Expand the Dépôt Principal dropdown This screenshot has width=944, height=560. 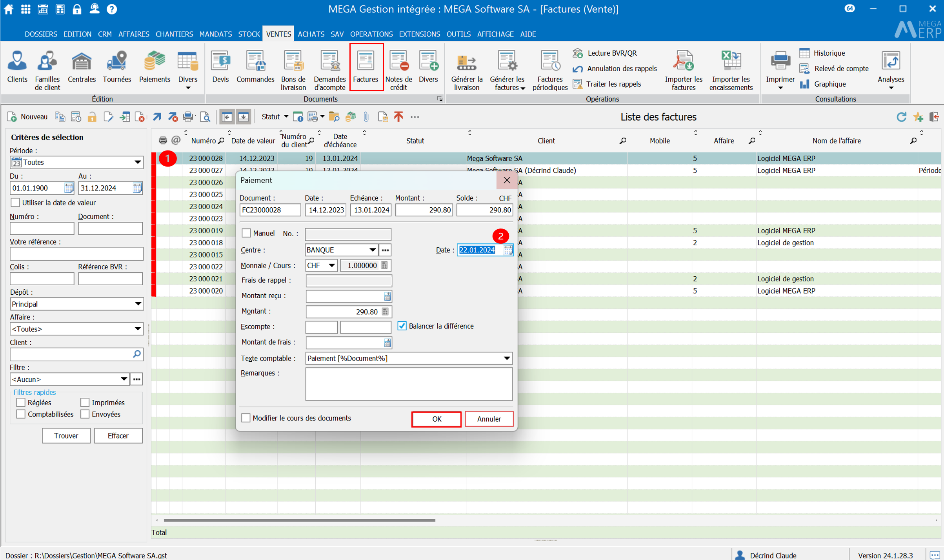(137, 304)
